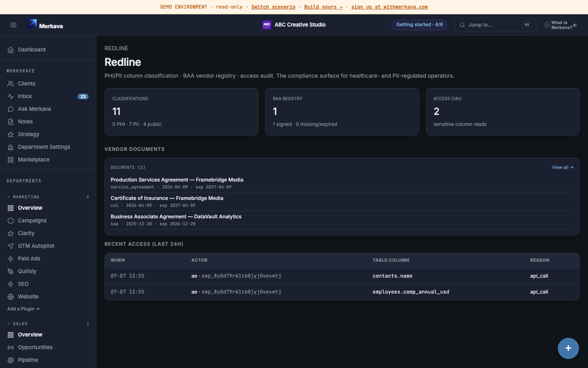Open Inbox from sidebar
Screen dimensions: 588x368
pos(48,96)
